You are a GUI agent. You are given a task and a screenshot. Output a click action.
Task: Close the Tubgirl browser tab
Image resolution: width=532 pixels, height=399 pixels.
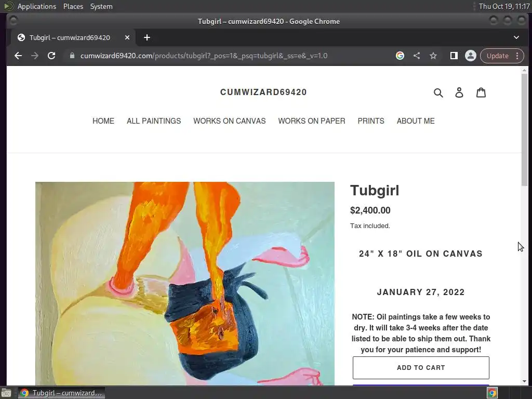(x=127, y=37)
